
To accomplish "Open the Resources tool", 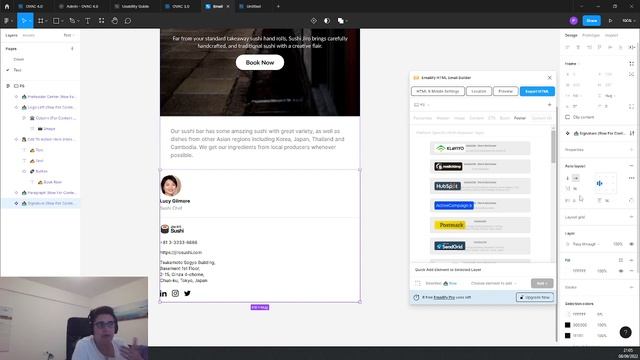I will [x=101, y=21].
